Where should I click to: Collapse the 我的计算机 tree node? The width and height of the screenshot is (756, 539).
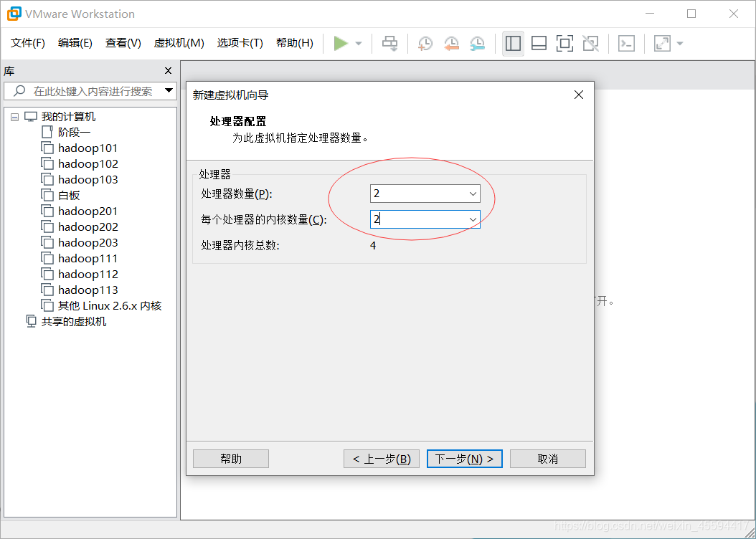[14, 117]
